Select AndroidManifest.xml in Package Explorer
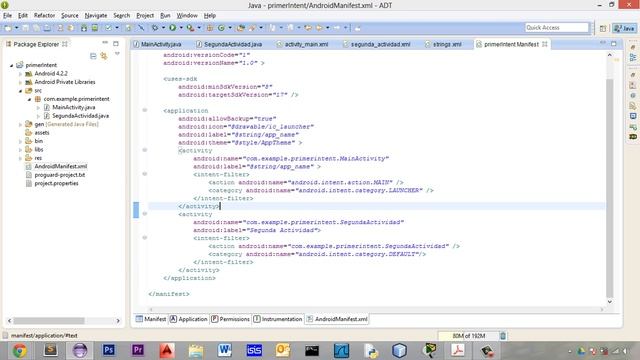640x360 pixels. pos(60,167)
